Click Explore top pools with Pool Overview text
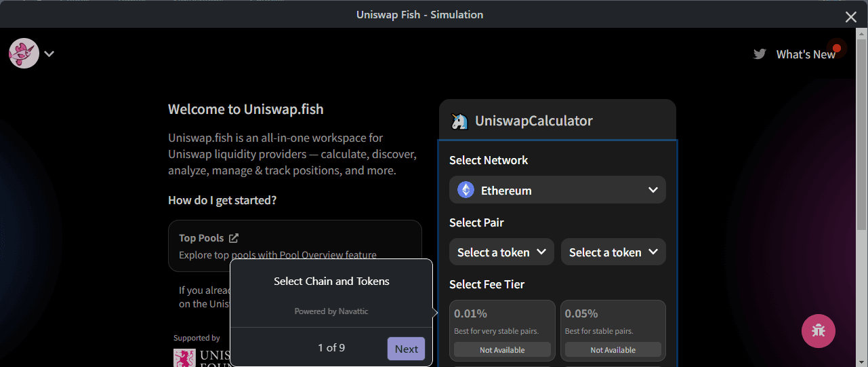The image size is (868, 367). 278,255
